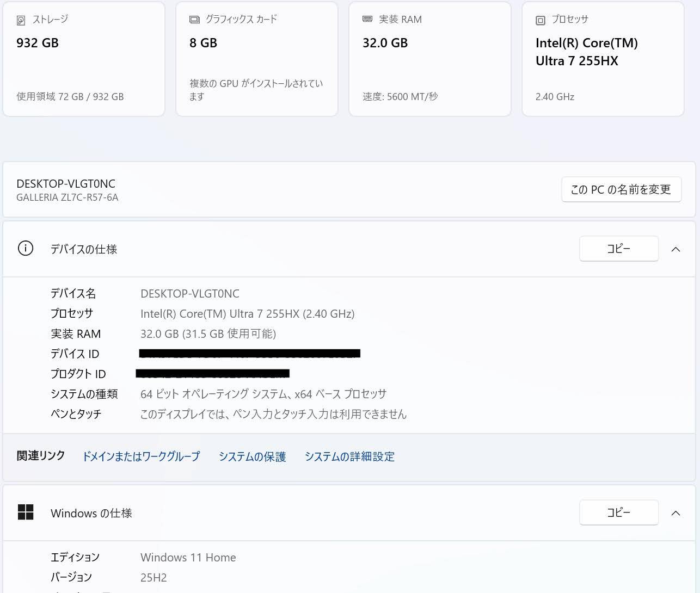The height and width of the screenshot is (593, 700).
Task: Open システムの詳細設定 link
Action: pyautogui.click(x=349, y=456)
